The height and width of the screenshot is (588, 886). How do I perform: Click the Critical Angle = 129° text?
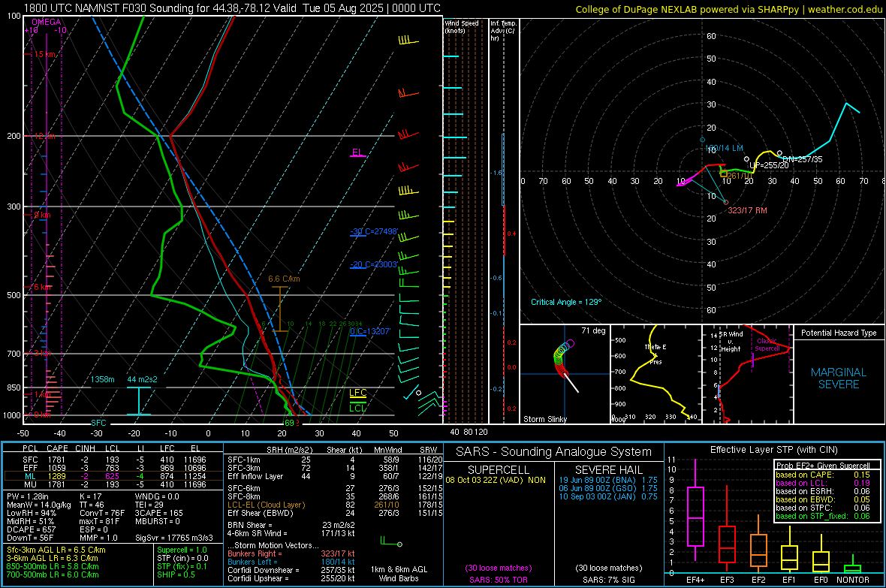[566, 302]
